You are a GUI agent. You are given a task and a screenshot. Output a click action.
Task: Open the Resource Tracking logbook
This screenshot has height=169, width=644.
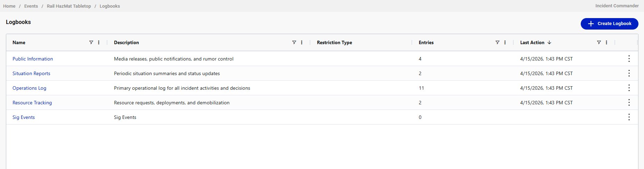click(32, 103)
